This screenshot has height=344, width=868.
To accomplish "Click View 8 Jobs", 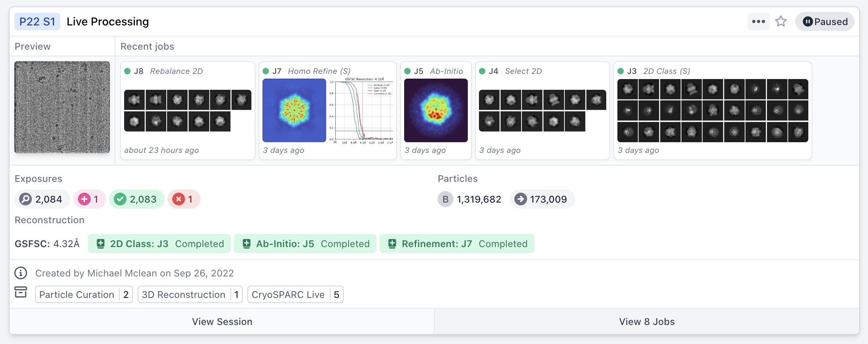I will click(646, 321).
